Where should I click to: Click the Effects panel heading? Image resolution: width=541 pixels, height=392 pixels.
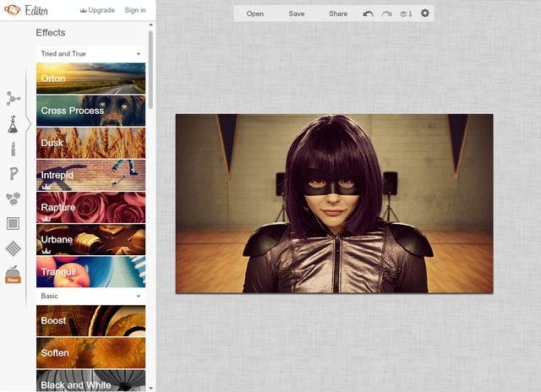[x=51, y=33]
